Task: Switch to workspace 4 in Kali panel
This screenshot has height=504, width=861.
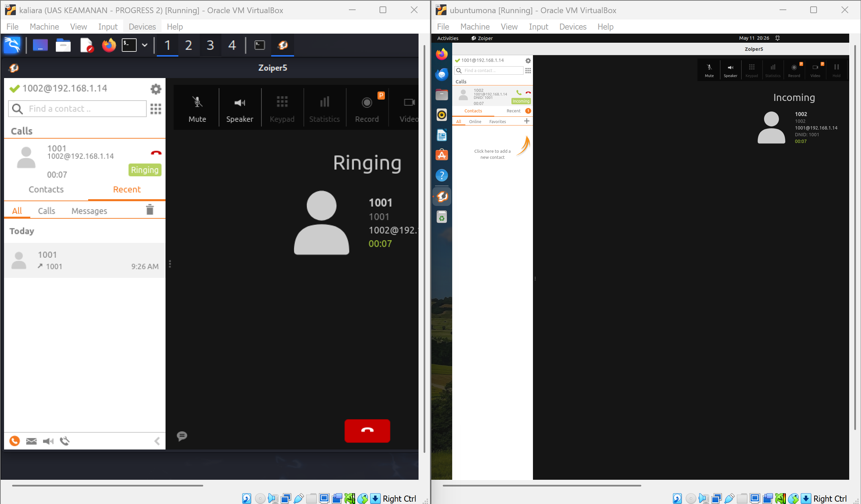Action: click(x=232, y=45)
